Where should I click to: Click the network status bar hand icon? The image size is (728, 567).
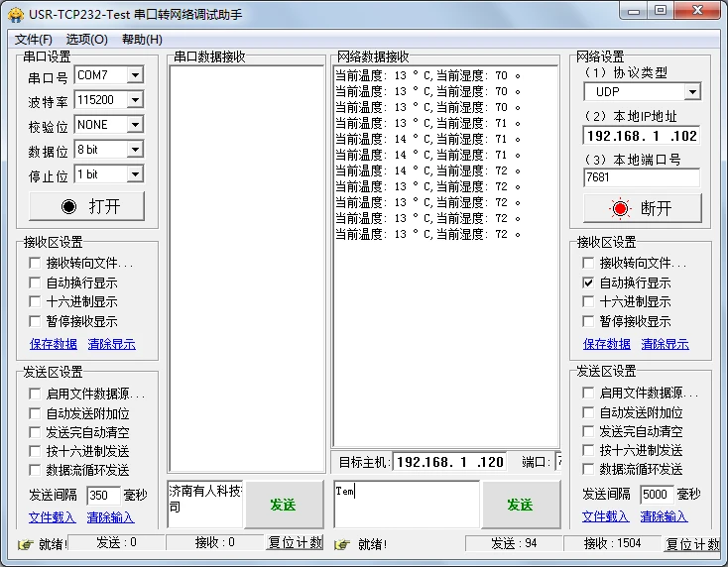click(x=342, y=544)
